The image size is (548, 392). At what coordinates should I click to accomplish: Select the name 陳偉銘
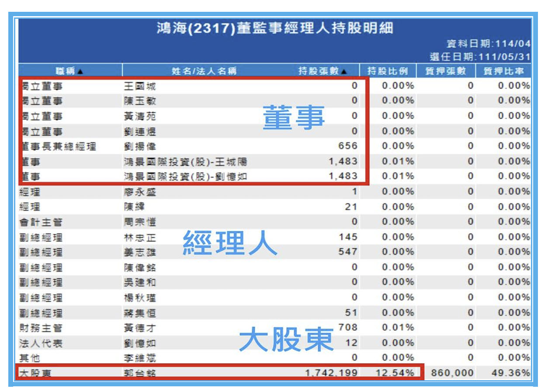(x=140, y=267)
